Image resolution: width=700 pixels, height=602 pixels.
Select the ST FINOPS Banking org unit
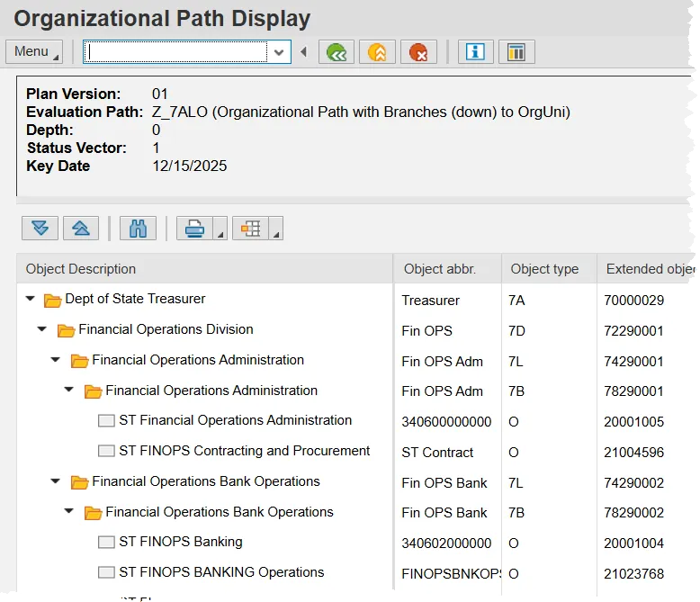[180, 542]
